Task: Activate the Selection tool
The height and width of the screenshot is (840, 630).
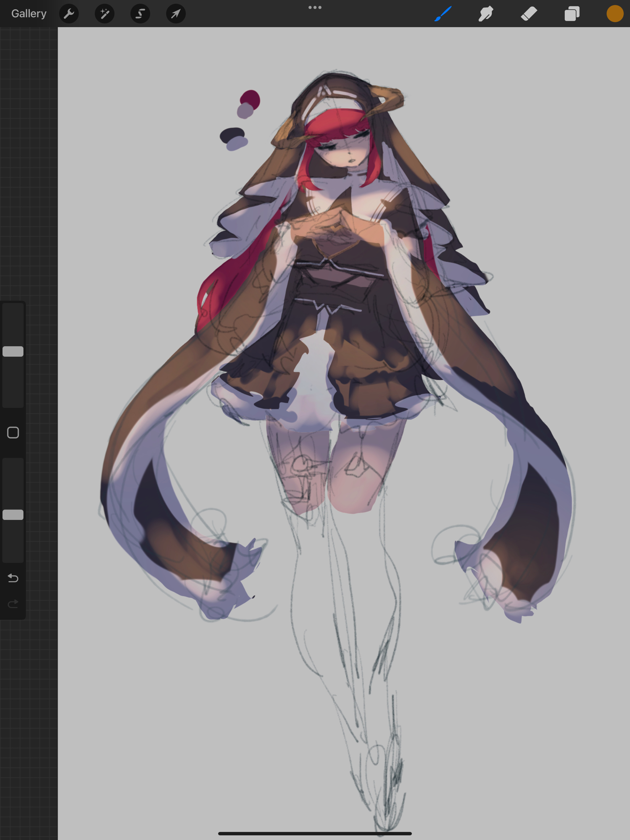Action: point(140,14)
